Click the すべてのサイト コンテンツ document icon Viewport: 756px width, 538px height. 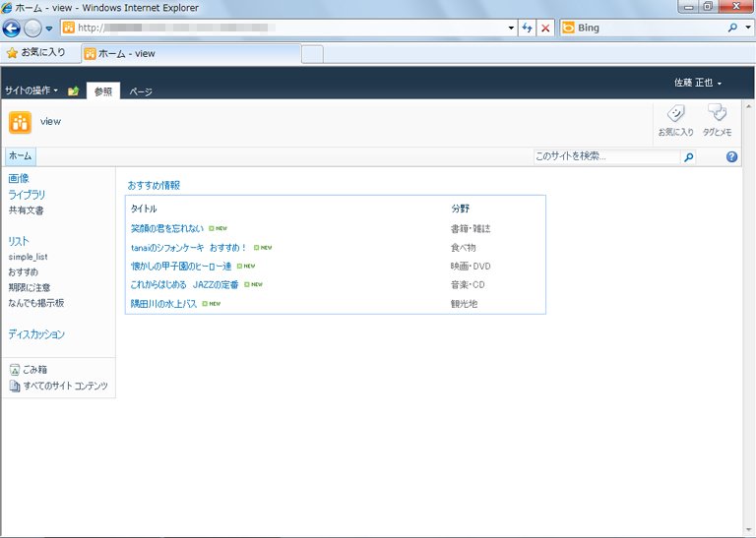coord(15,386)
